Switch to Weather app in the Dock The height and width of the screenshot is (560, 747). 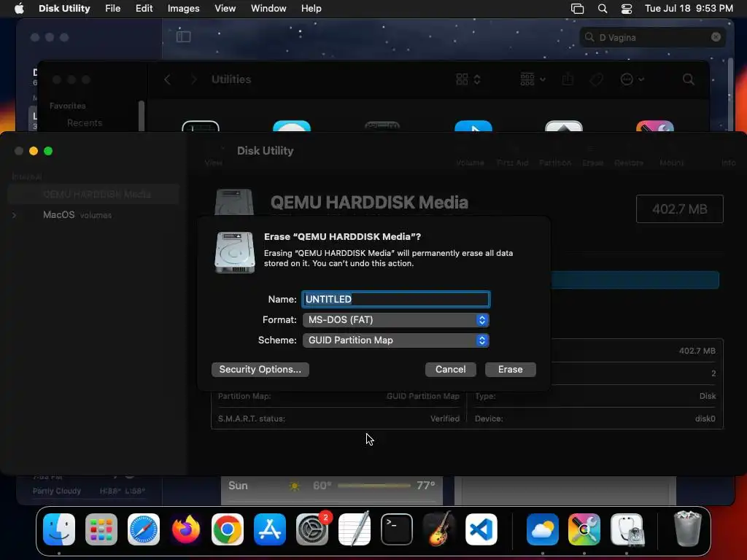(x=543, y=529)
